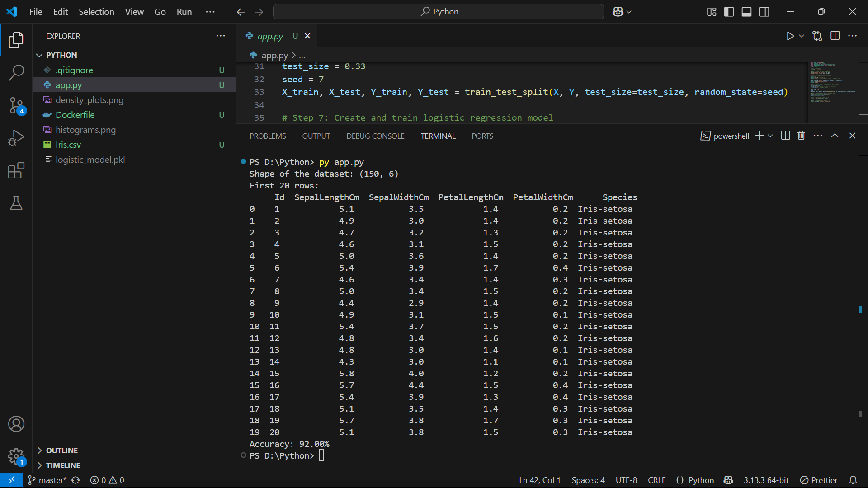Open the Run and Debug view
The height and width of the screenshot is (488, 868).
[x=16, y=138]
